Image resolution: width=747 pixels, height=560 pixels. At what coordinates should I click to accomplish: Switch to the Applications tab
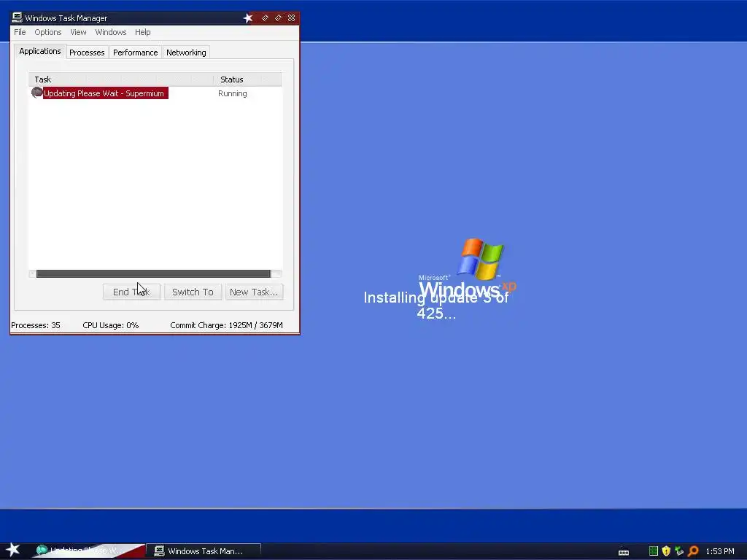pyautogui.click(x=40, y=51)
